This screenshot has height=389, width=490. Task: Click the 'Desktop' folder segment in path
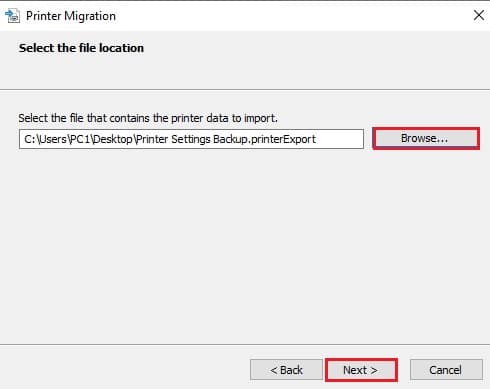[x=112, y=139]
